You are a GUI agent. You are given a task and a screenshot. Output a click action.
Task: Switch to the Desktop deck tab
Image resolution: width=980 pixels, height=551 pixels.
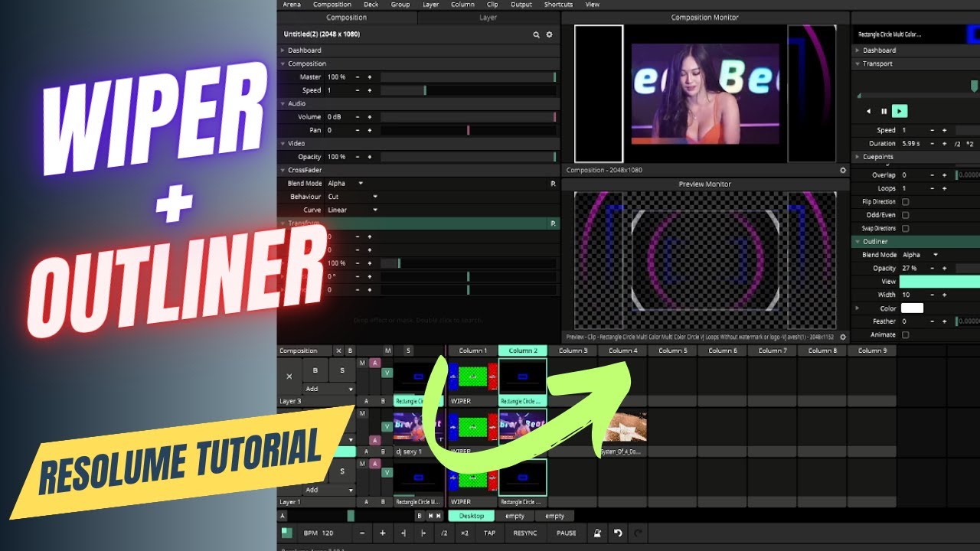coord(472,516)
